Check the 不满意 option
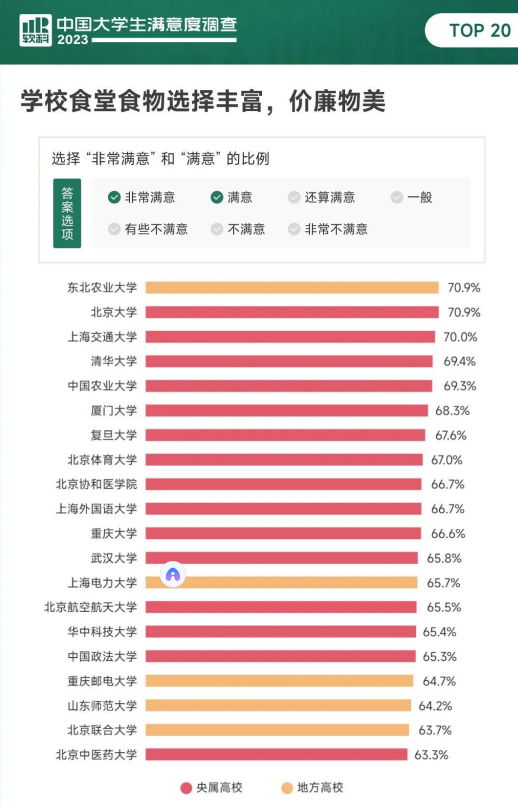Screen dimensions: 518x806 [x=217, y=229]
